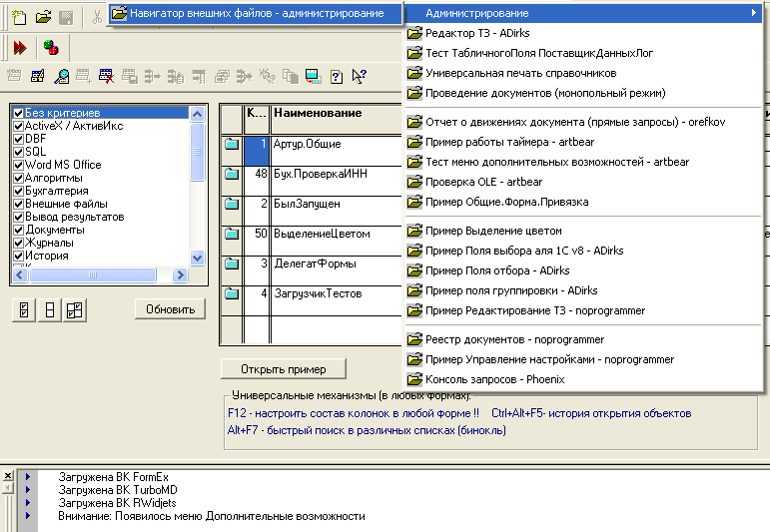Uncheck the SQL criteria checkbox
Image resolution: width=770 pixels, height=532 pixels.
pyautogui.click(x=18, y=152)
